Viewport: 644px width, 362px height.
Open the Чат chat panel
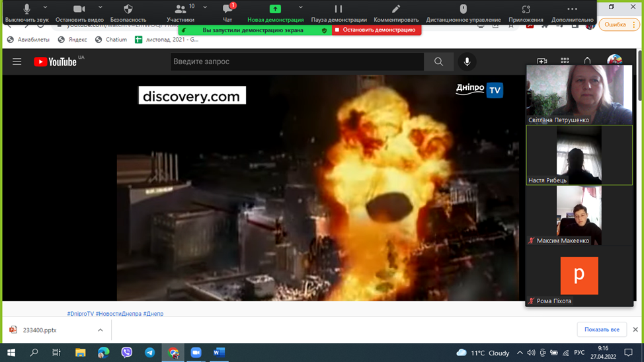pyautogui.click(x=227, y=13)
